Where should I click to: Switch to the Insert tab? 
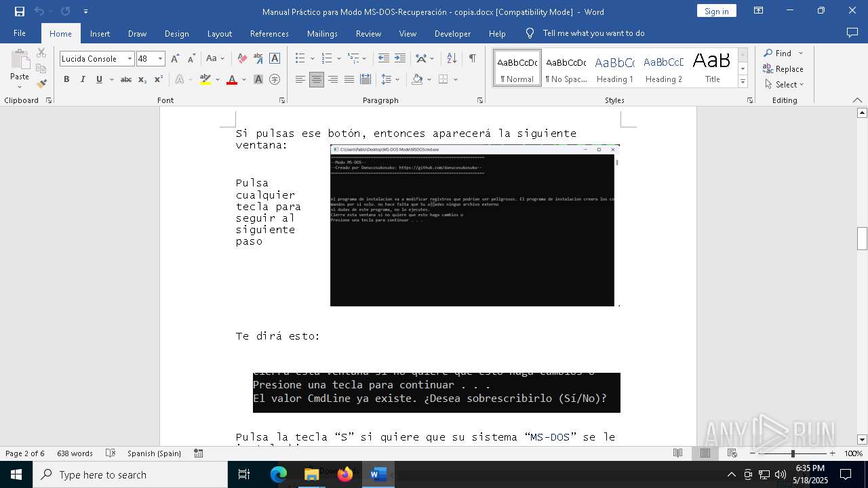(100, 33)
